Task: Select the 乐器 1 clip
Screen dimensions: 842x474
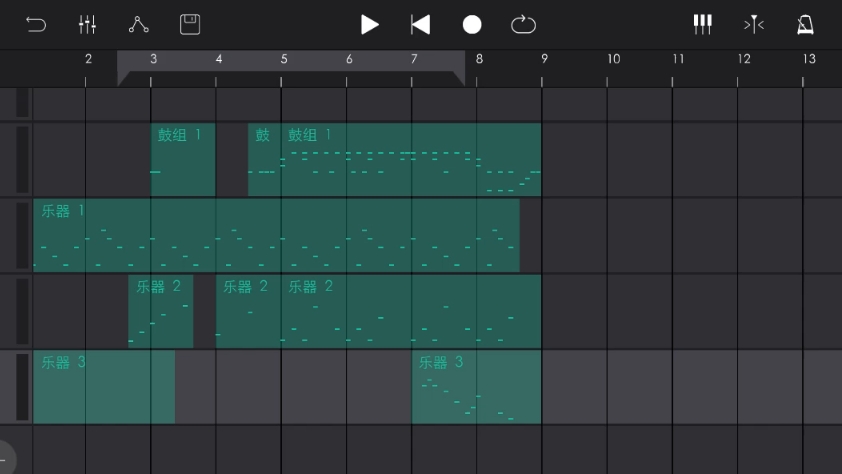Action: pyautogui.click(x=277, y=235)
